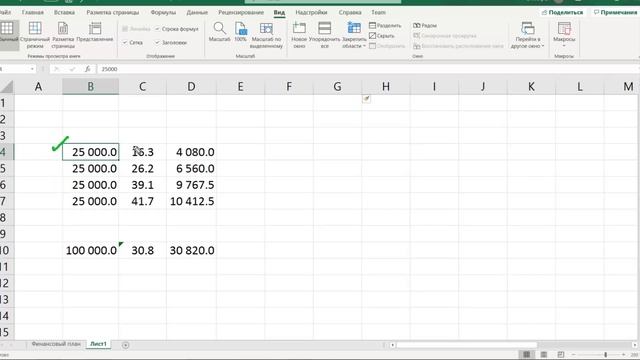Switch to Page Break view (Страничный режим)
The height and width of the screenshot is (360, 640).
[x=35, y=35]
